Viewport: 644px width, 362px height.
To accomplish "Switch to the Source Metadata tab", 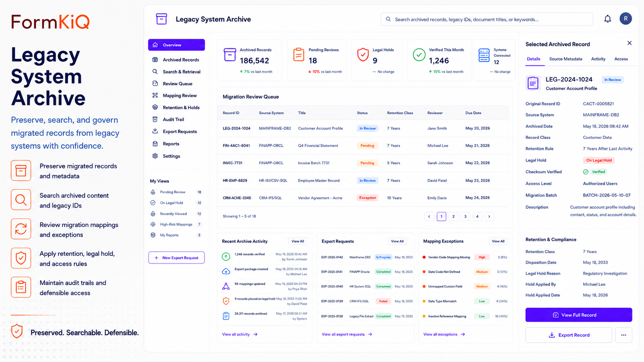I will point(565,59).
